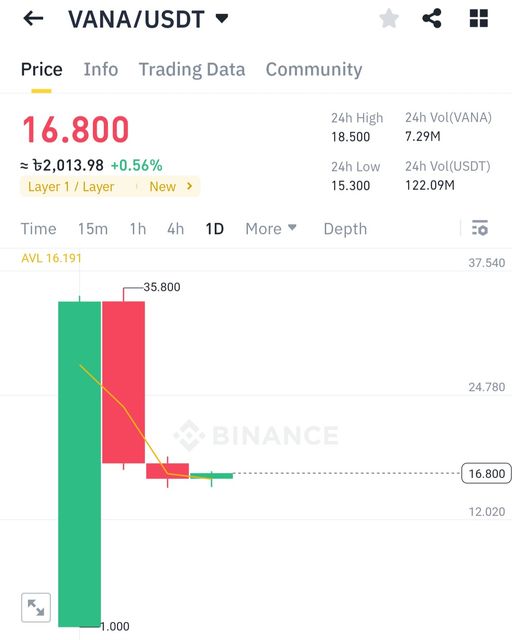Toggle the favorite star icon
512x640 pixels.
pos(389,18)
